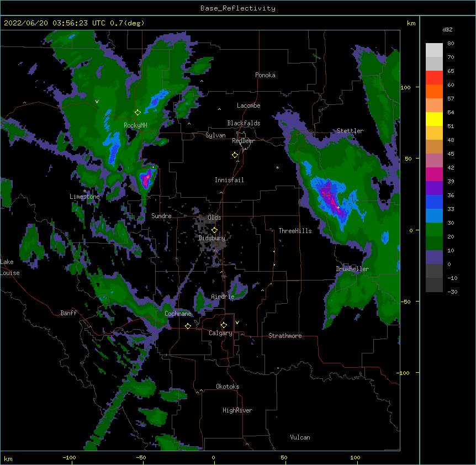
Task: Select the red 60-65 dBZ legend swatch
Action: pyautogui.click(x=434, y=78)
